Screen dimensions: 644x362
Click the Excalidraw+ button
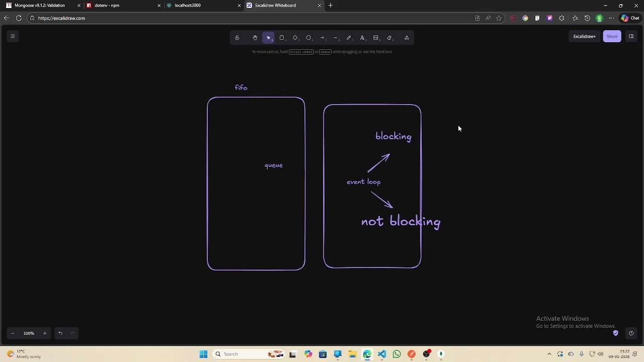point(584,36)
